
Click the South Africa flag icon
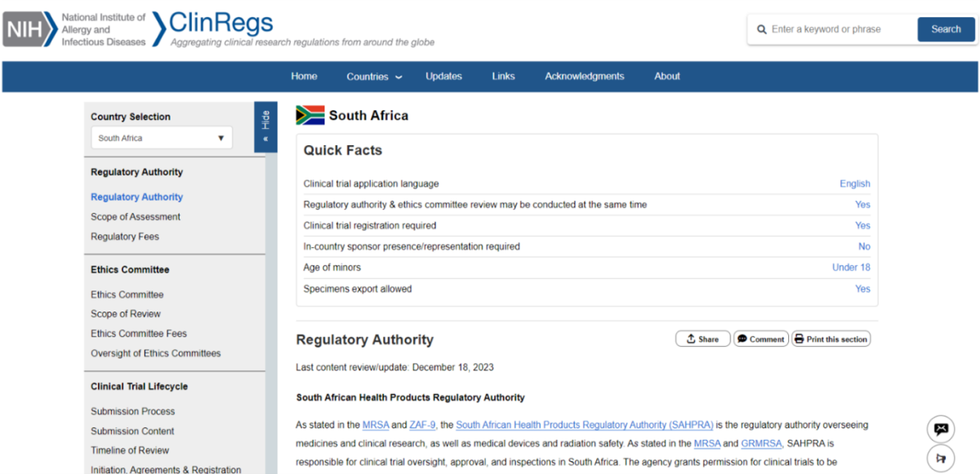[310, 115]
